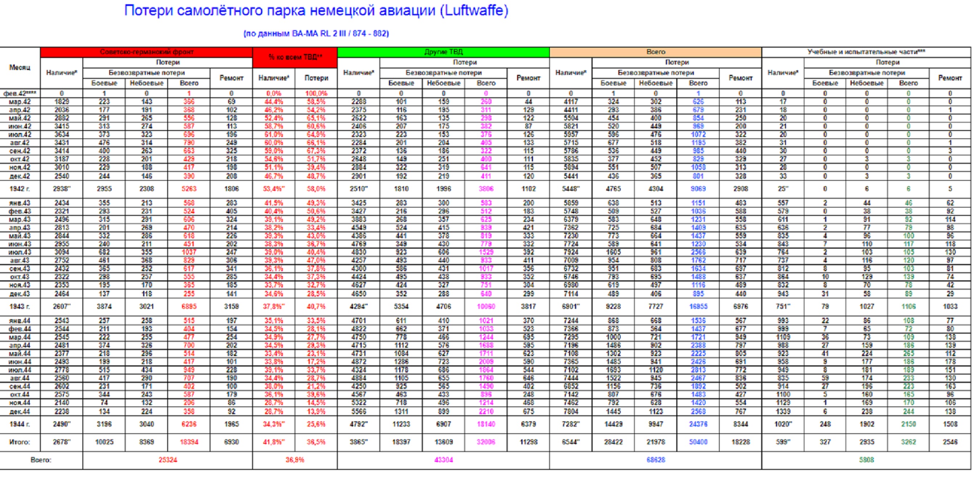The width and height of the screenshot is (980, 483).
Task: Click the blue '2813' in the июл.44 row
Action: coord(698,370)
